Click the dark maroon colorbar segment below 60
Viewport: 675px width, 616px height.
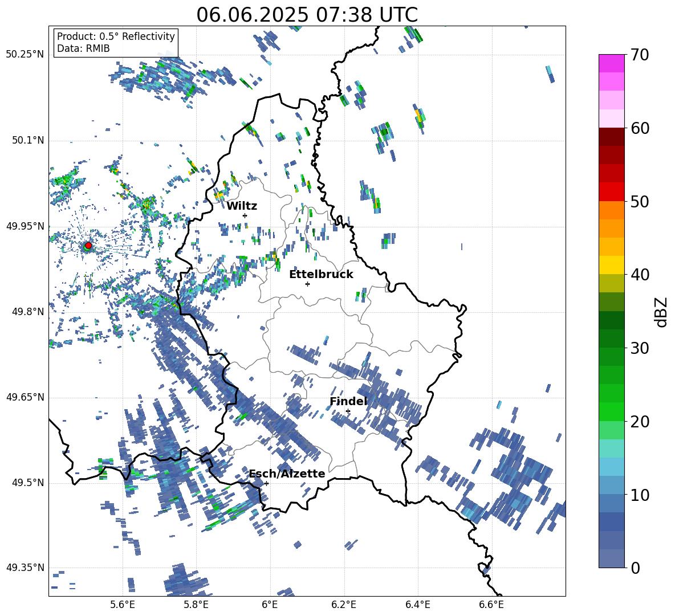point(612,137)
